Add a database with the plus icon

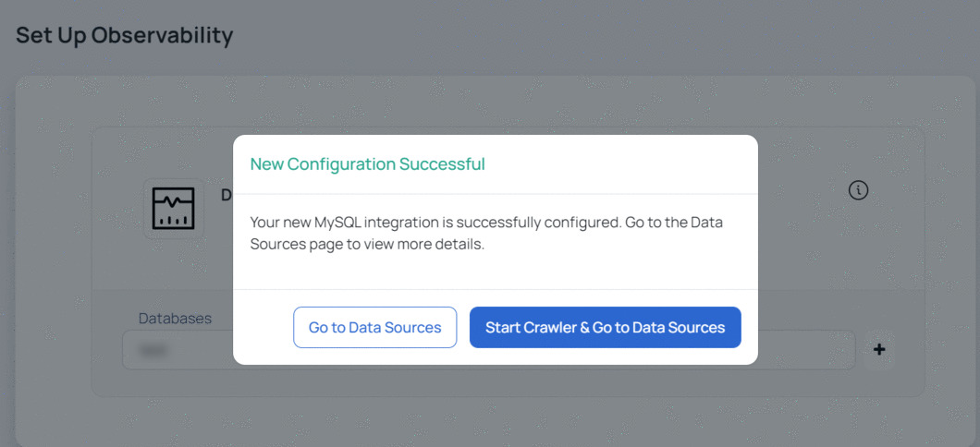(878, 350)
